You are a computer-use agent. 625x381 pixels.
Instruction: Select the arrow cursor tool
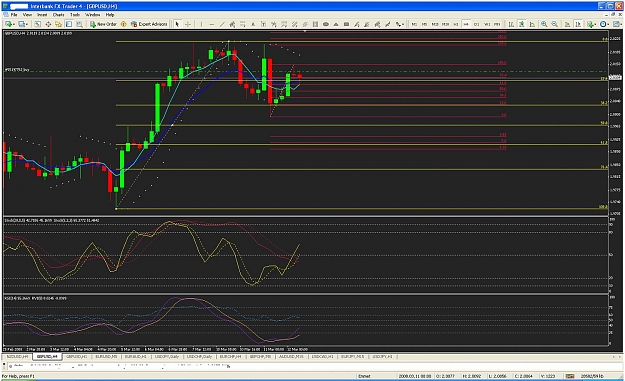pos(177,24)
